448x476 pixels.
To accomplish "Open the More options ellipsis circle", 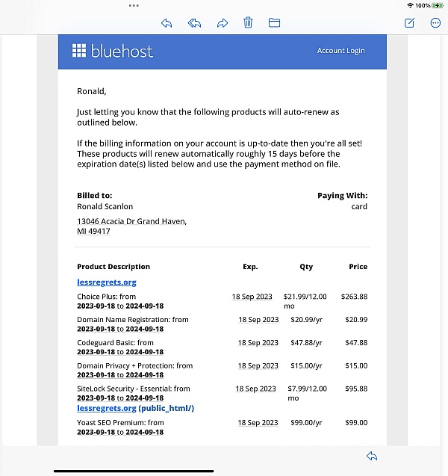I will click(436, 23).
